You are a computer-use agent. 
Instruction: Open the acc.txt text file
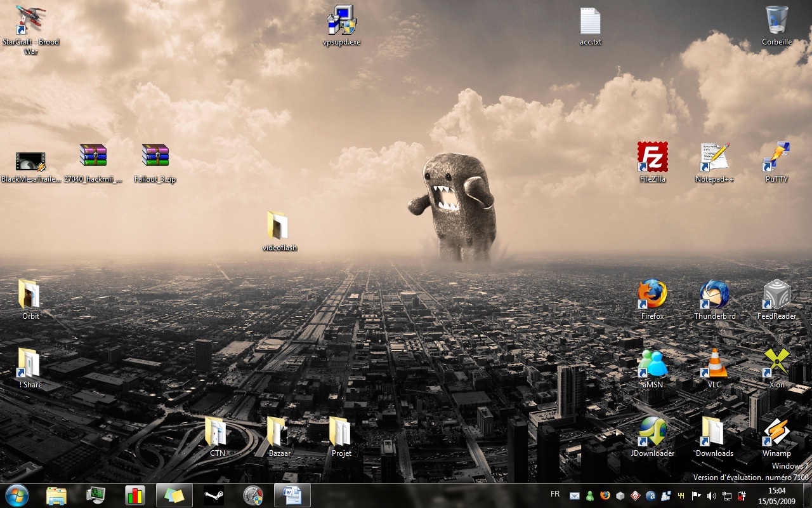coord(590,25)
